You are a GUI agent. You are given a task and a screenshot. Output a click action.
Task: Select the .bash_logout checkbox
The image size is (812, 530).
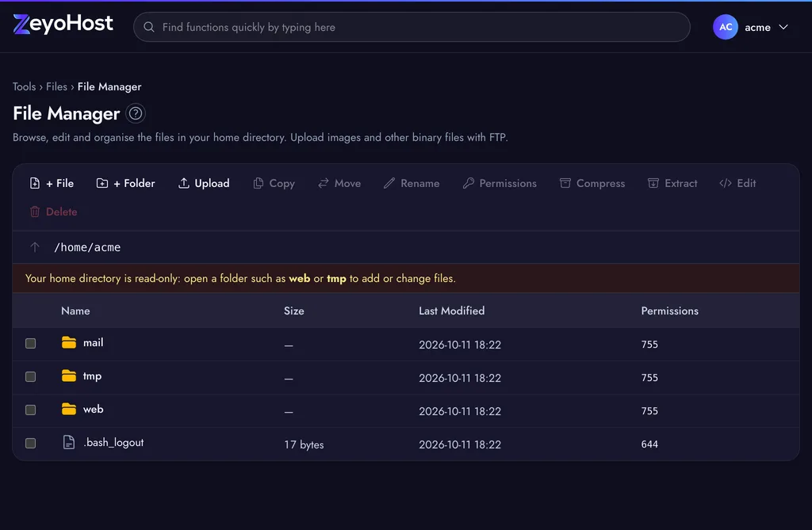pyautogui.click(x=31, y=443)
